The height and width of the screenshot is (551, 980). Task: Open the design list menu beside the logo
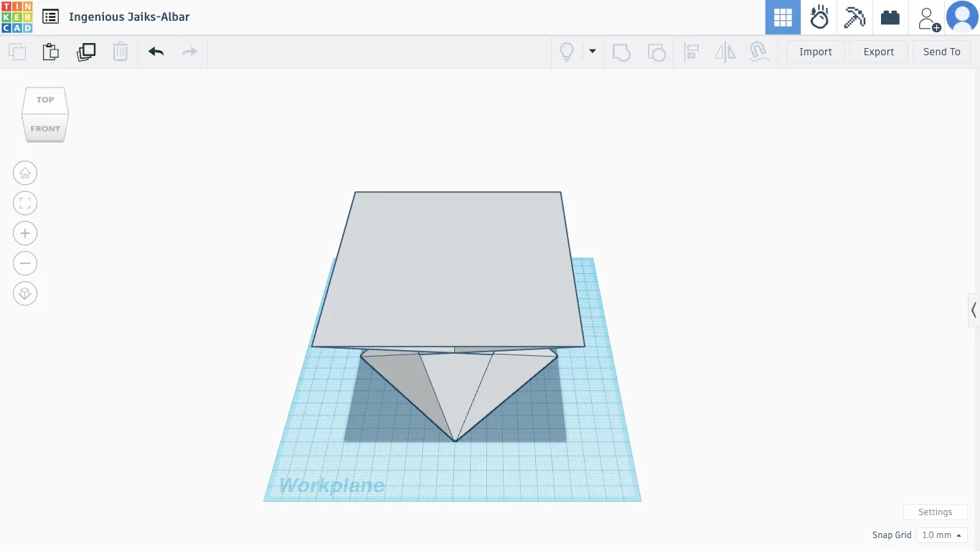click(x=50, y=17)
